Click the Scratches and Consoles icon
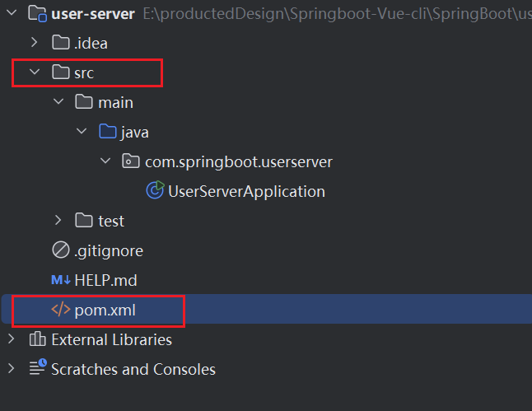 [x=37, y=369]
